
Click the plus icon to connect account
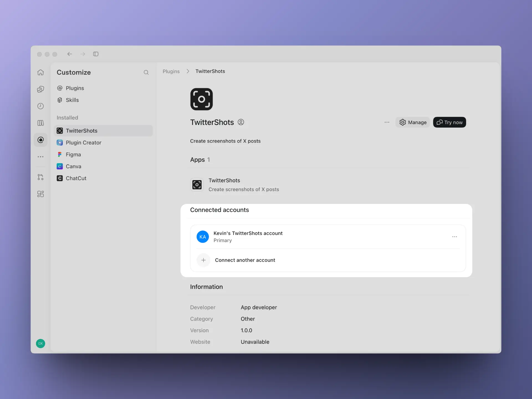click(203, 260)
